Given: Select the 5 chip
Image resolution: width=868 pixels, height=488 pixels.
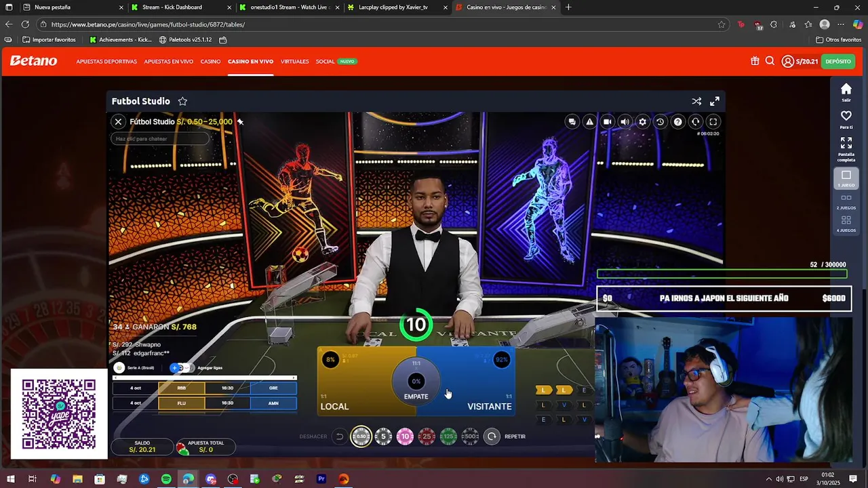Looking at the screenshot, I should (x=383, y=436).
